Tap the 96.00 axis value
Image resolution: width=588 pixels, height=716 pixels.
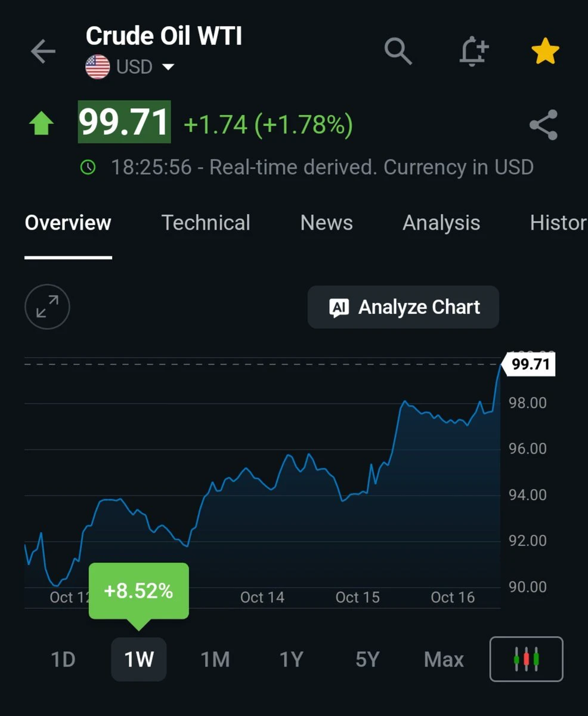coord(528,449)
